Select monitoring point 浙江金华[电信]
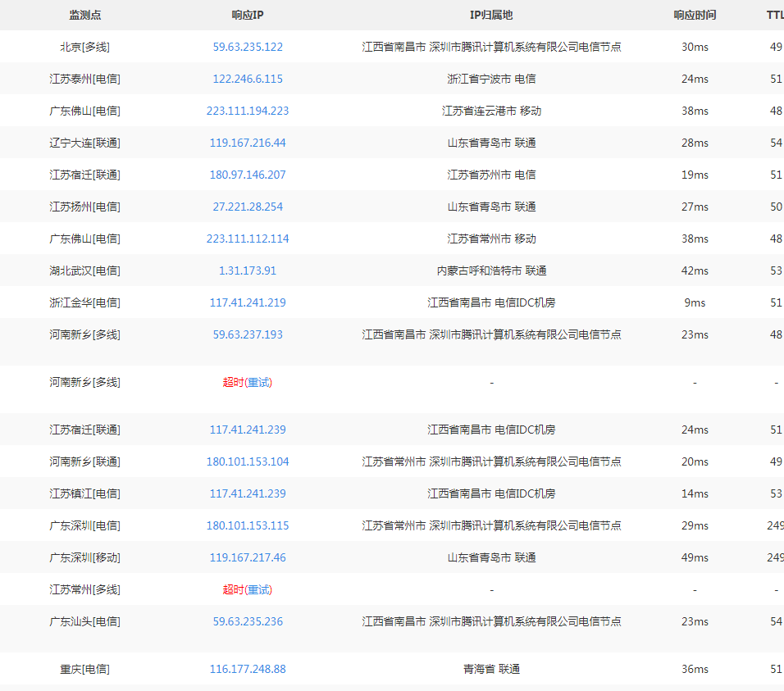The image size is (784, 691). click(85, 302)
